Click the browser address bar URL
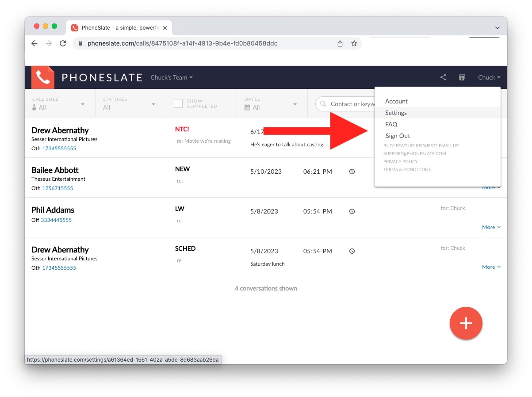Image resolution: width=532 pixels, height=397 pixels. [x=182, y=43]
